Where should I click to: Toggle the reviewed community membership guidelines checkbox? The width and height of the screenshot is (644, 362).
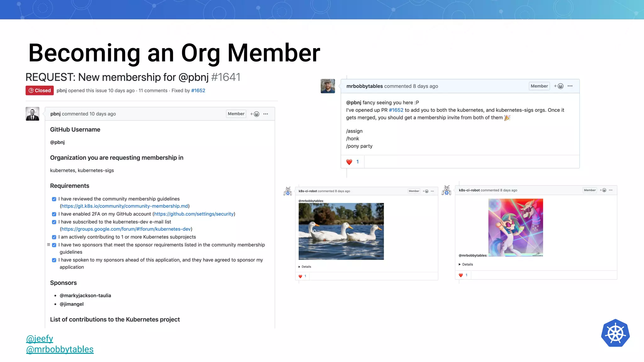point(54,199)
